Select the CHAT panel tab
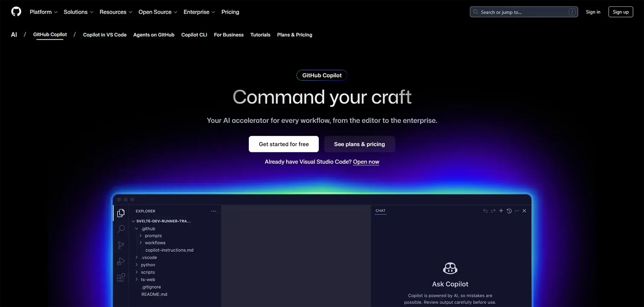644x307 pixels. click(x=380, y=211)
